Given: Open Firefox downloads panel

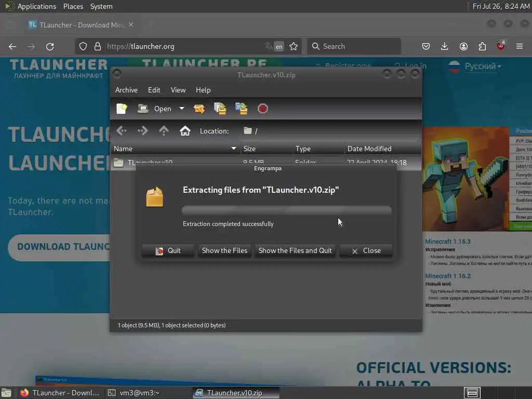Looking at the screenshot, I should click(445, 46).
